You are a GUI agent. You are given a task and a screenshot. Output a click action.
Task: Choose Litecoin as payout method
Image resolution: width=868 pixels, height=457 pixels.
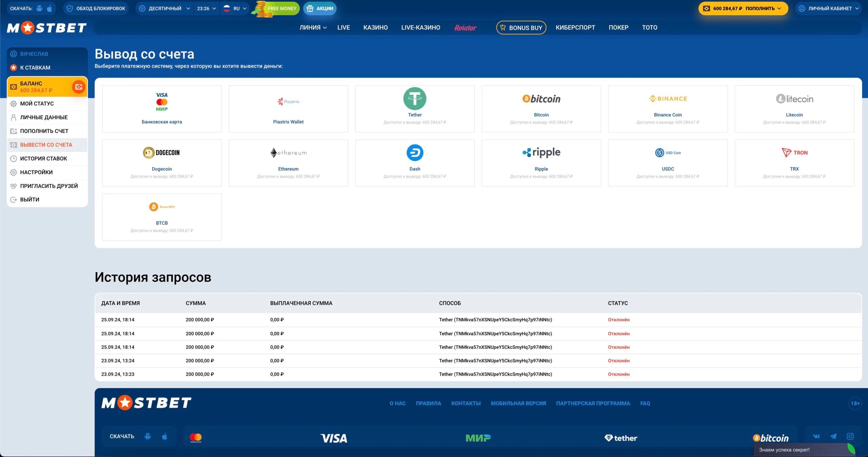point(794,108)
